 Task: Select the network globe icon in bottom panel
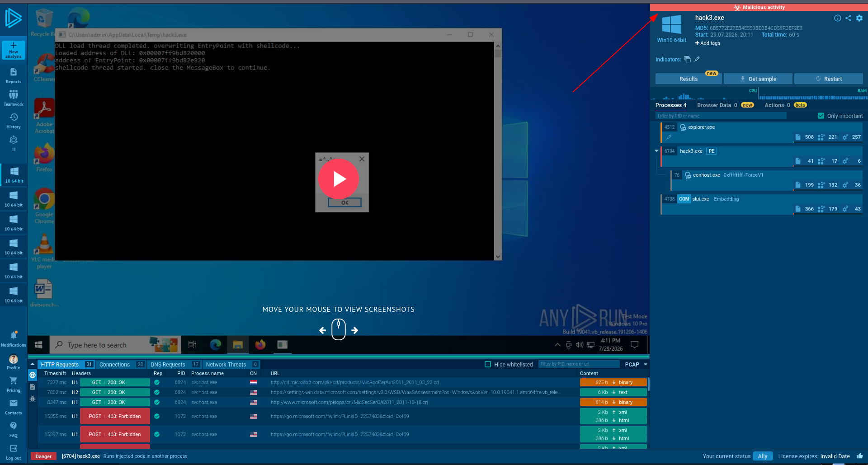click(33, 375)
